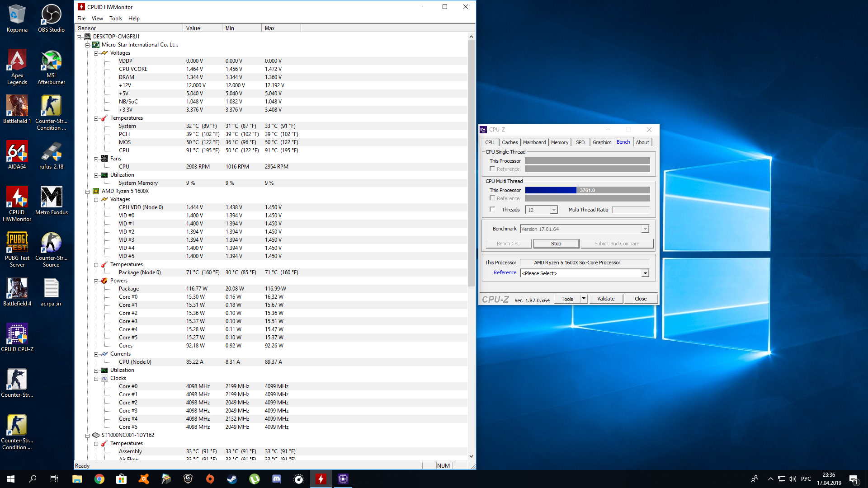The width and height of the screenshot is (868, 488).
Task: Click the Validate button in CPU-Z
Action: pos(605,299)
